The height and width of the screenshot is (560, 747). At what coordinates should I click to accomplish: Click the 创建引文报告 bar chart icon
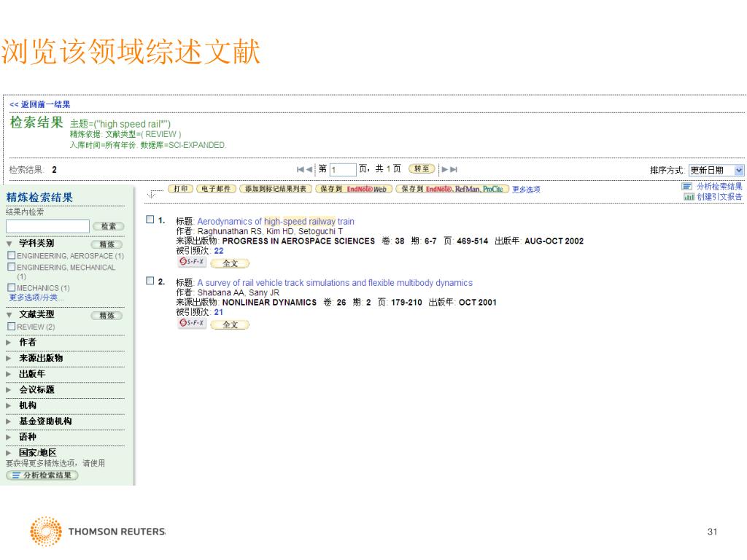688,197
